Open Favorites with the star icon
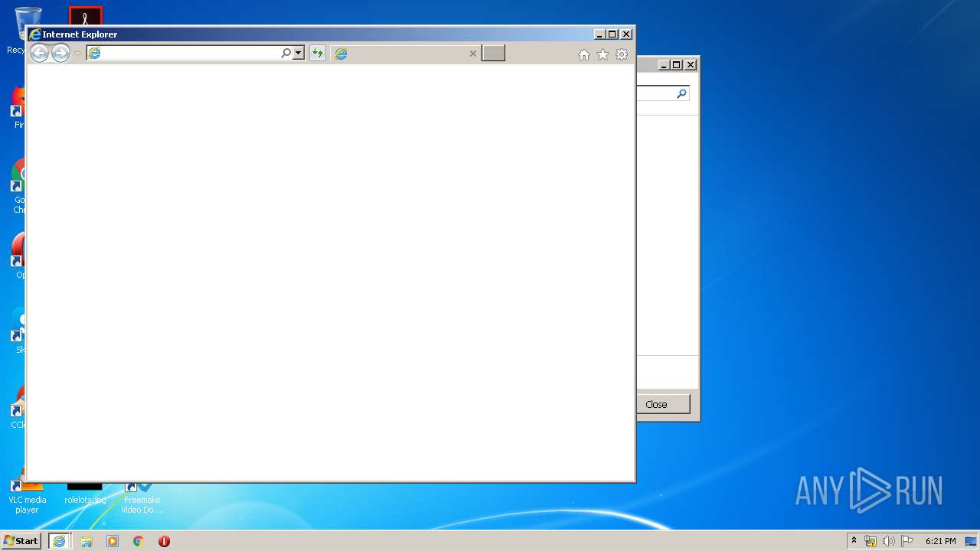 click(x=603, y=54)
